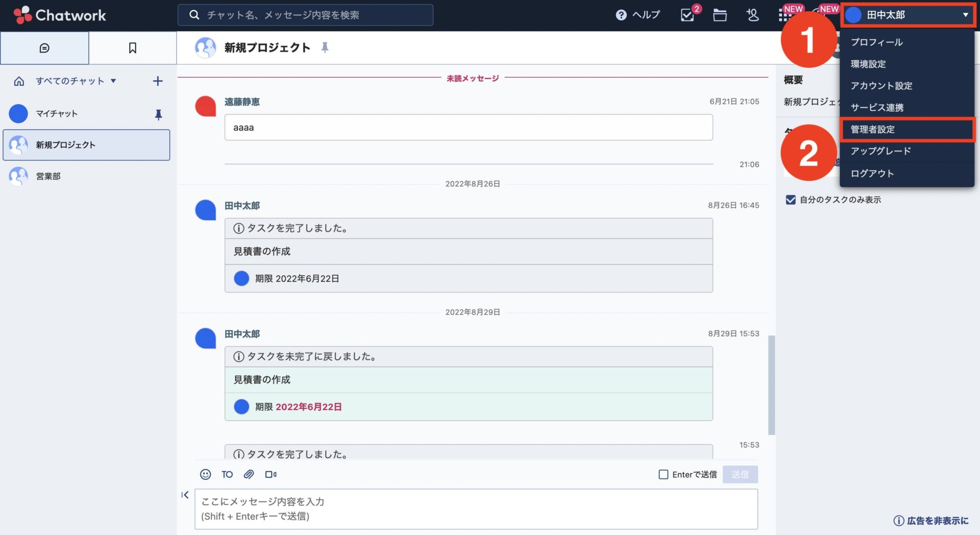Click sender name 田中太郎 on 8月26日 message
The width and height of the screenshot is (980, 535).
pyautogui.click(x=242, y=205)
